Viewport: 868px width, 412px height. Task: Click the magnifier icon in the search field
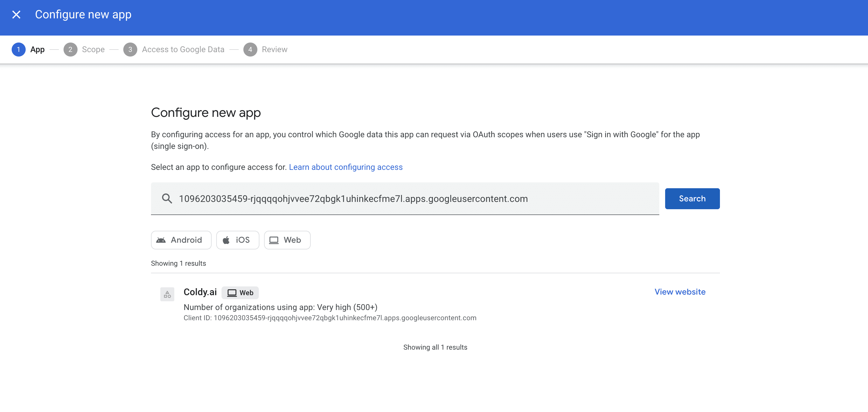click(167, 198)
